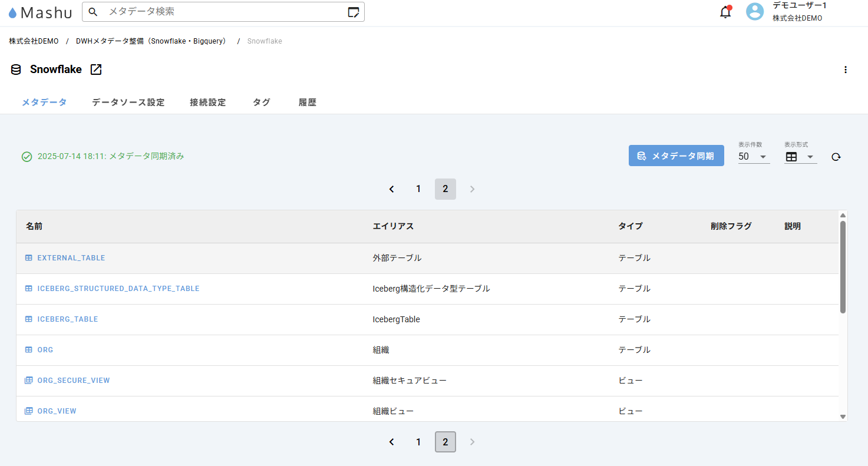Click the view icon beside ORG_VIEW
Screen dimensions: 868x466
click(x=28, y=411)
